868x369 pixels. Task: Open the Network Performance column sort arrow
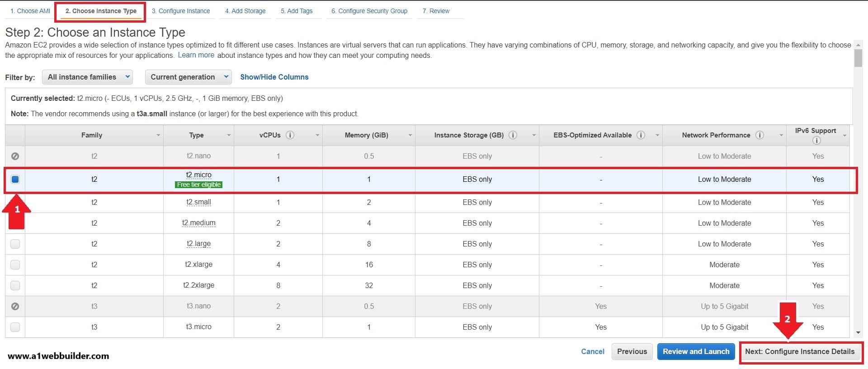(781, 135)
